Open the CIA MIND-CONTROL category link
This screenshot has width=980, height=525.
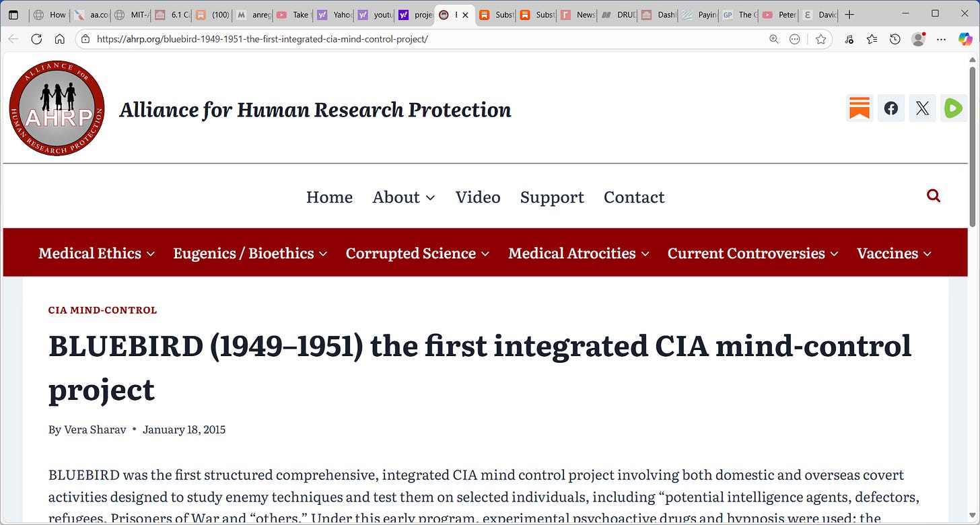point(102,310)
